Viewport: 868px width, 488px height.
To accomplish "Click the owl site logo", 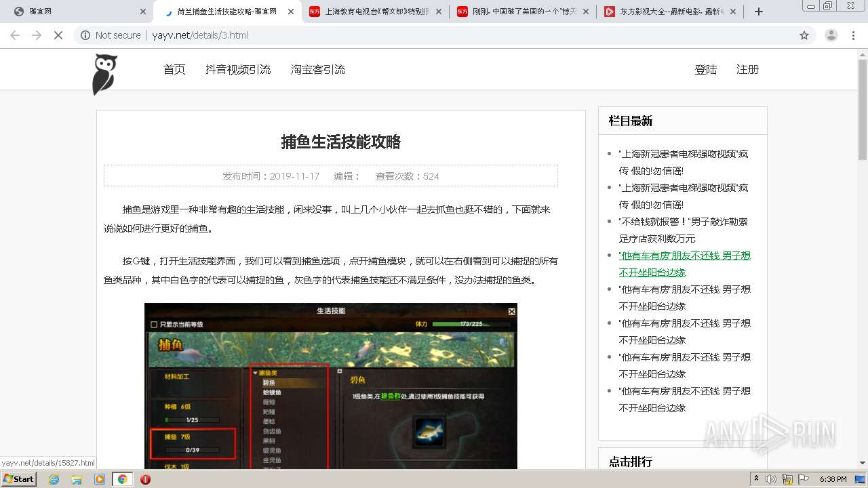I will (104, 75).
